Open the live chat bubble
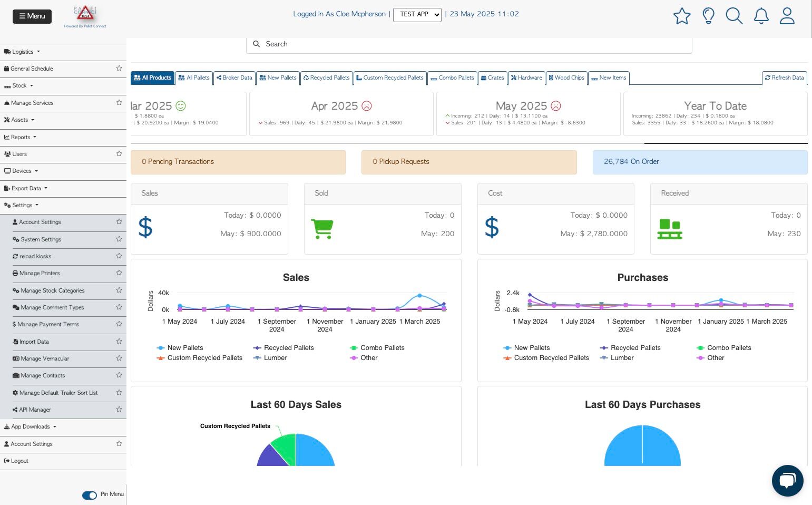The height and width of the screenshot is (505, 812). pos(787,481)
